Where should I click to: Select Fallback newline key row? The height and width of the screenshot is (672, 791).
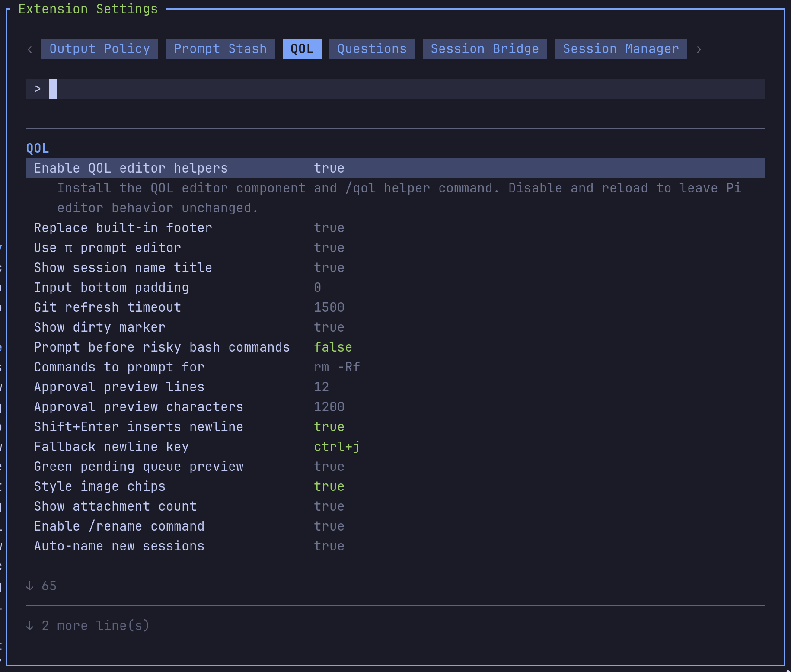pos(395,447)
